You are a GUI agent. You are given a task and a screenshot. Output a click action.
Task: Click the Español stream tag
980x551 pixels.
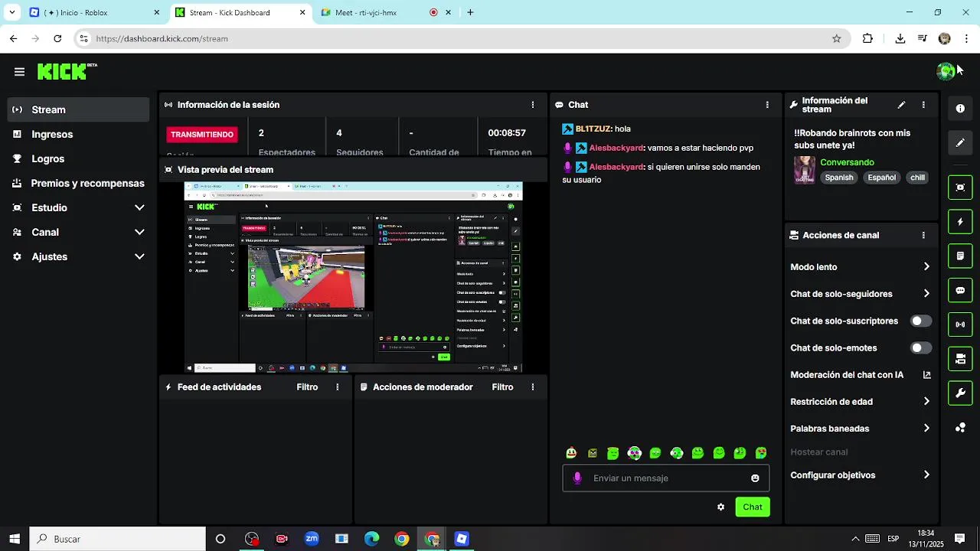pyautogui.click(x=881, y=178)
